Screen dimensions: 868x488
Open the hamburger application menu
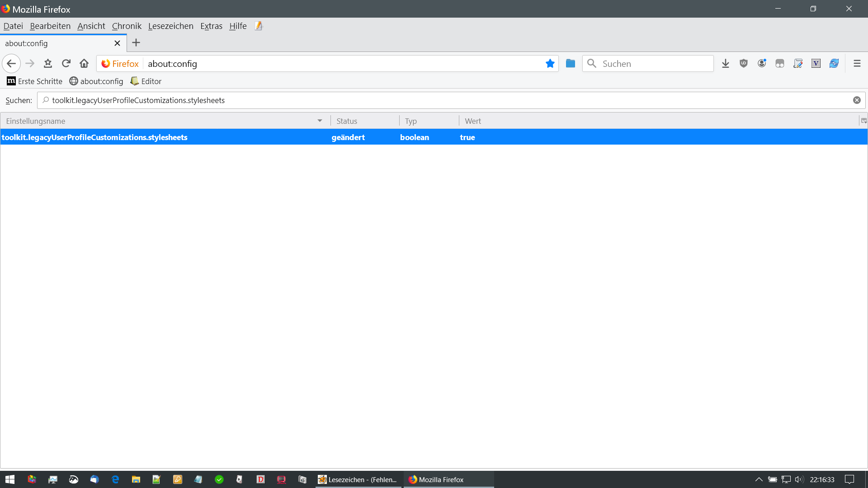point(857,64)
